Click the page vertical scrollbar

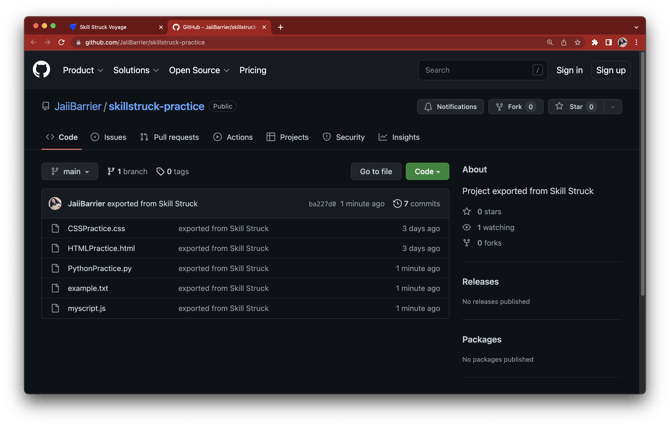click(642, 174)
